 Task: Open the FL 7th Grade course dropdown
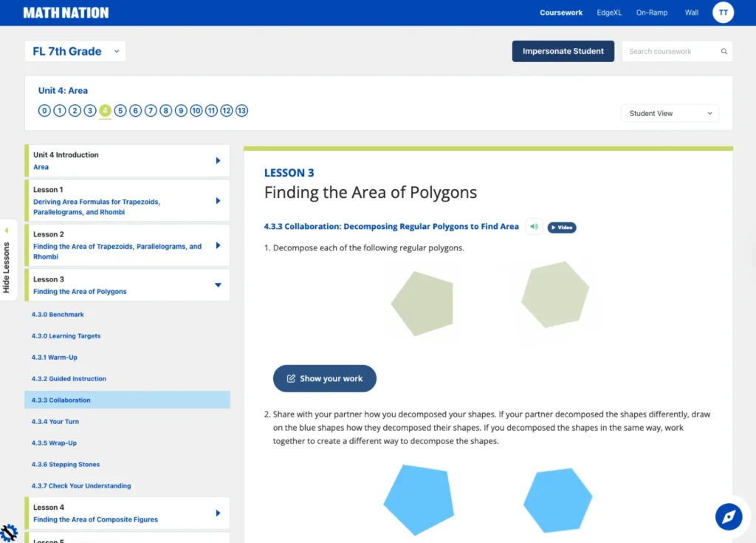click(75, 51)
